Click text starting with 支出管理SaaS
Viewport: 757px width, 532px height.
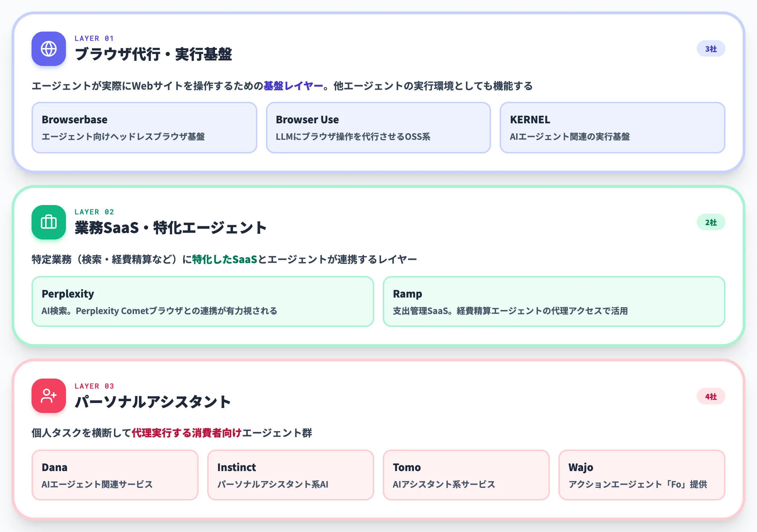(x=510, y=311)
